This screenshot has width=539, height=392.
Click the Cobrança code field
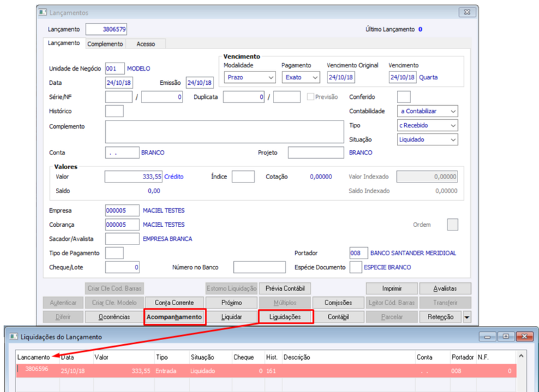122,225
